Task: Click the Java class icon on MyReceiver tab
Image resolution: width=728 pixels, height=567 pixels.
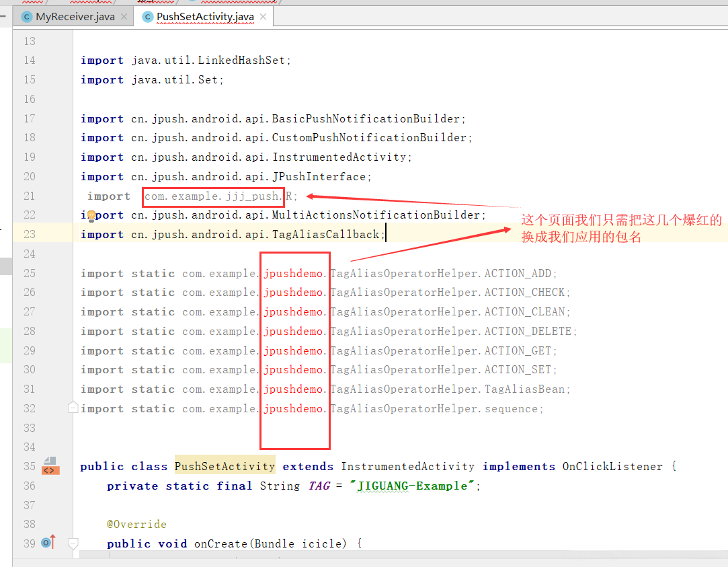Action: 28,17
